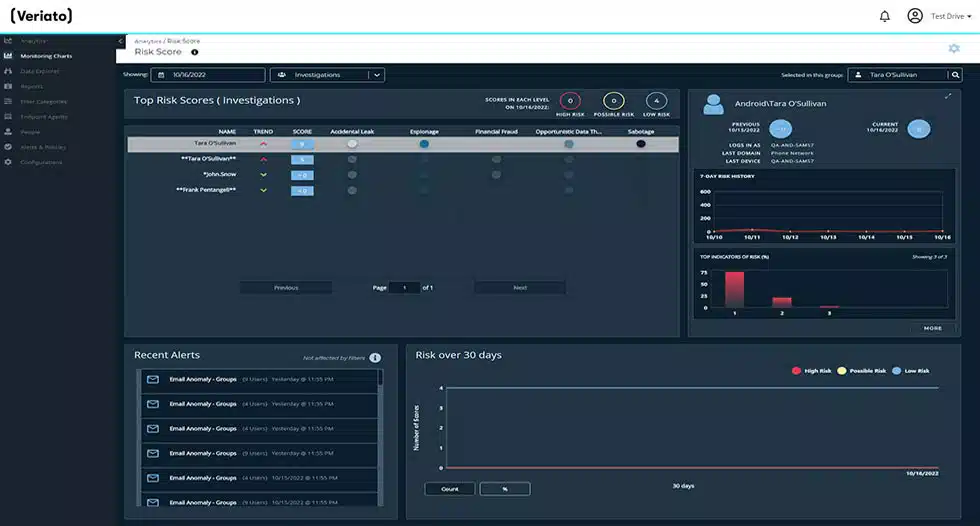Expand the Test Drive account menu
This screenshot has width=980, height=526.
click(951, 16)
